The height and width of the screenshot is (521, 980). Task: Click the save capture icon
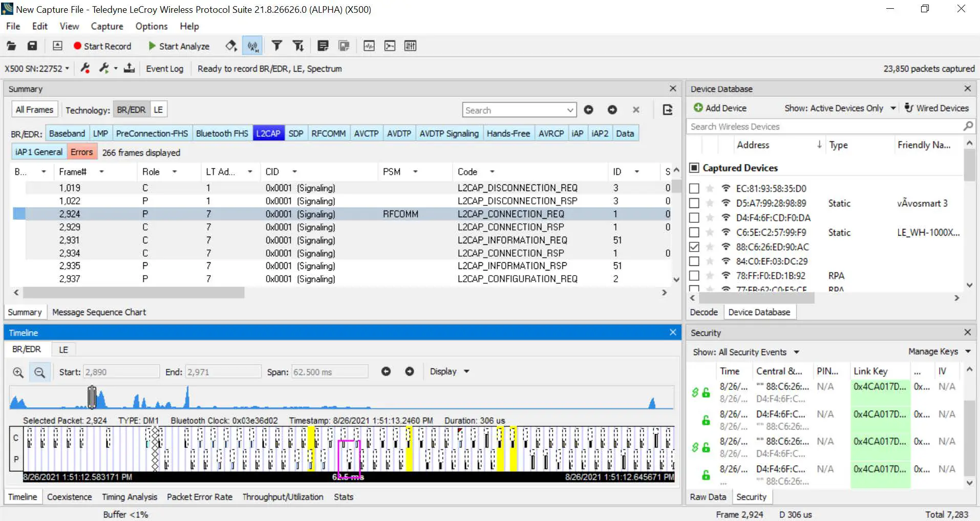[32, 46]
